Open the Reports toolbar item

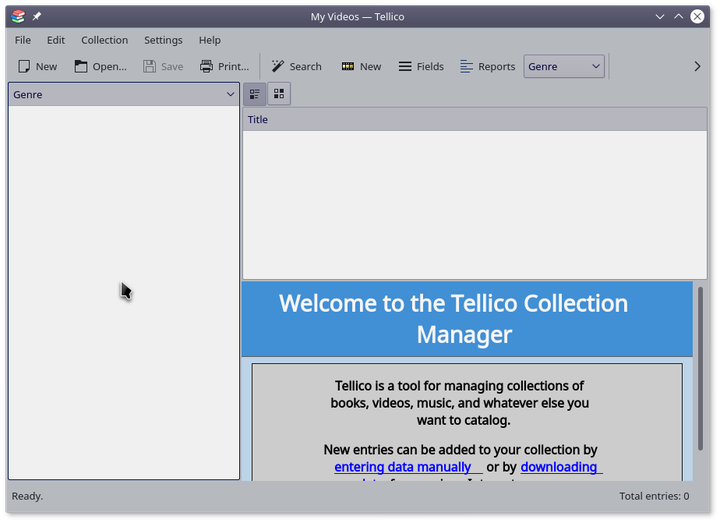pyautogui.click(x=487, y=67)
